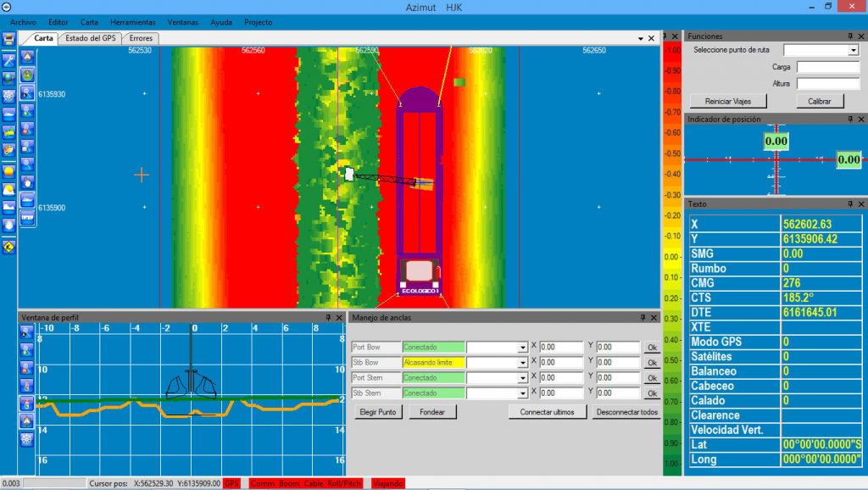
Task: Select the ship's wheel icon in left toolbar
Action: click(8, 96)
